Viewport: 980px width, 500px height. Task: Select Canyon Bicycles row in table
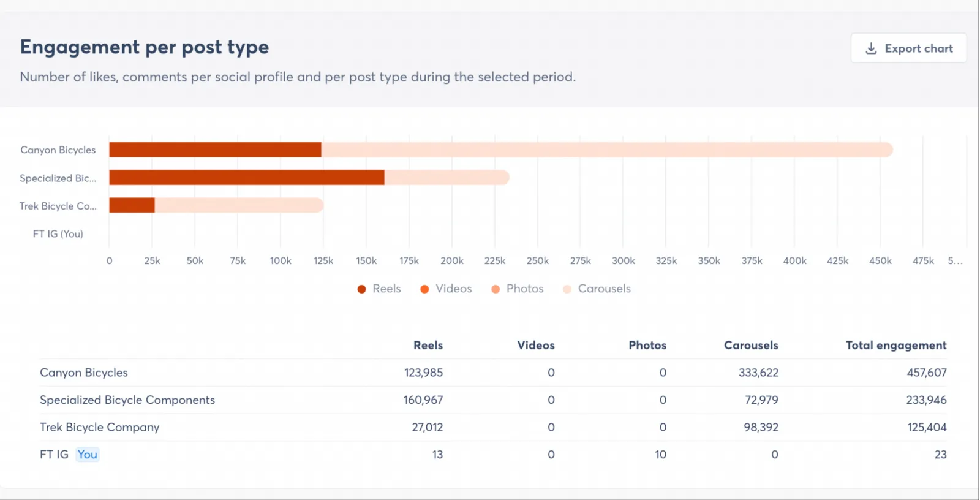click(x=84, y=373)
